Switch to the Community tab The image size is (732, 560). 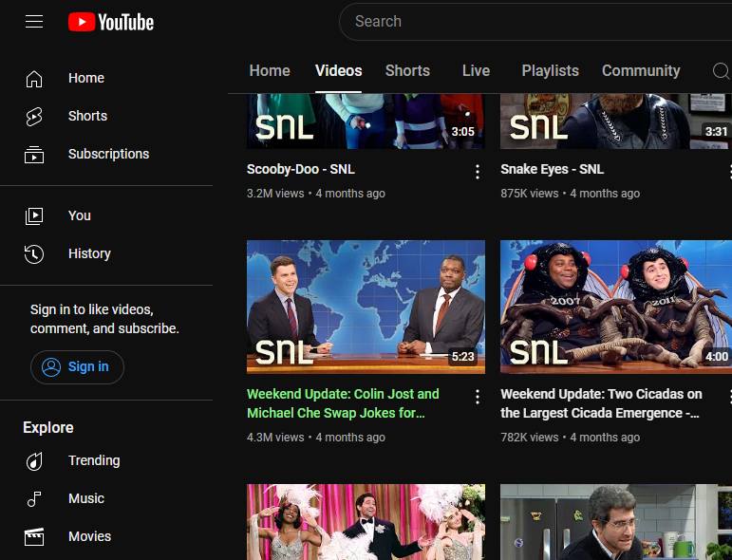[x=641, y=71]
